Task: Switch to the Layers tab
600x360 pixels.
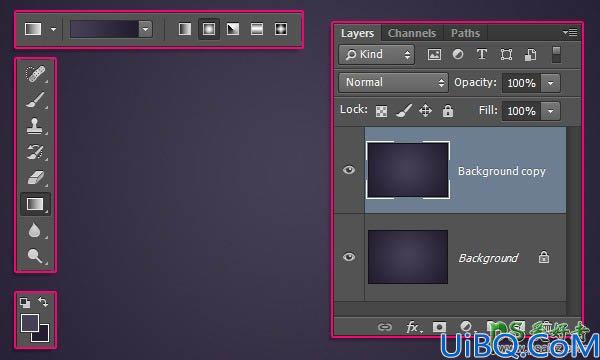Action: tap(357, 33)
